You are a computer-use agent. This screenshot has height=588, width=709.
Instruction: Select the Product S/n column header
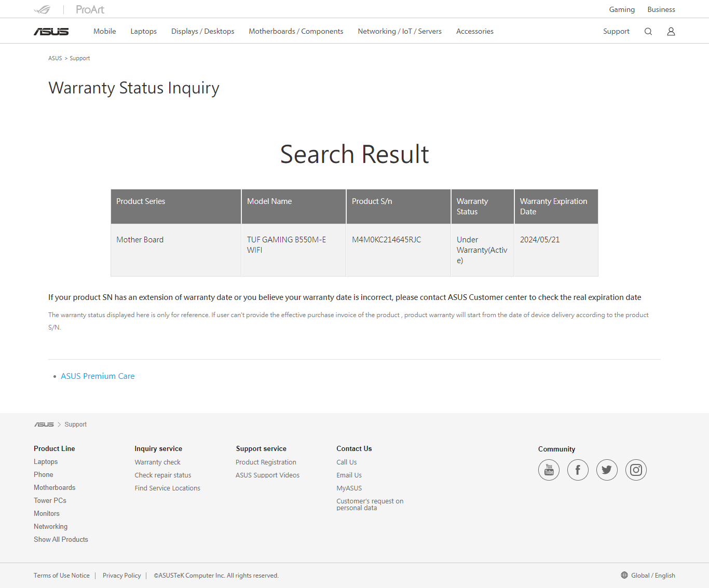coord(399,207)
